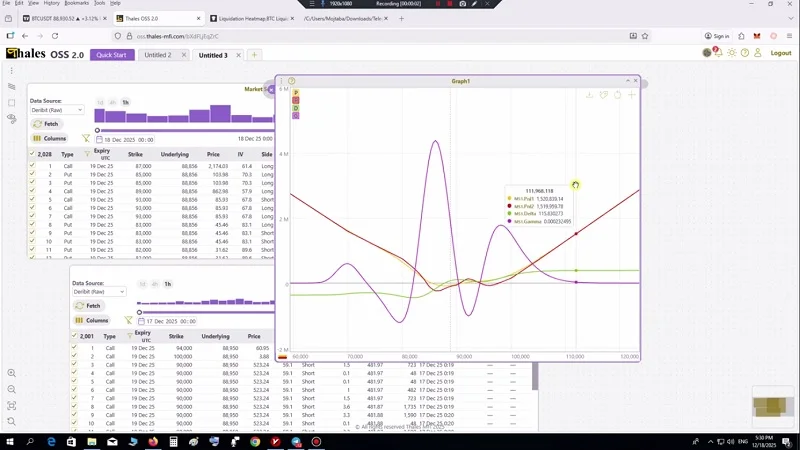800x450 pixels.
Task: Click the upper time range slider handle
Action: click(x=97, y=130)
